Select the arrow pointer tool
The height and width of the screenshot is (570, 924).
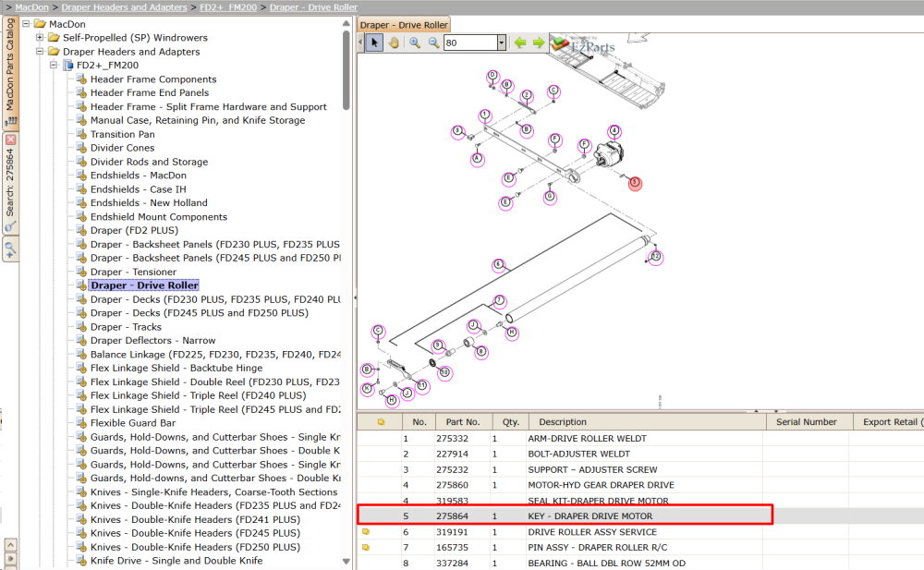point(374,42)
